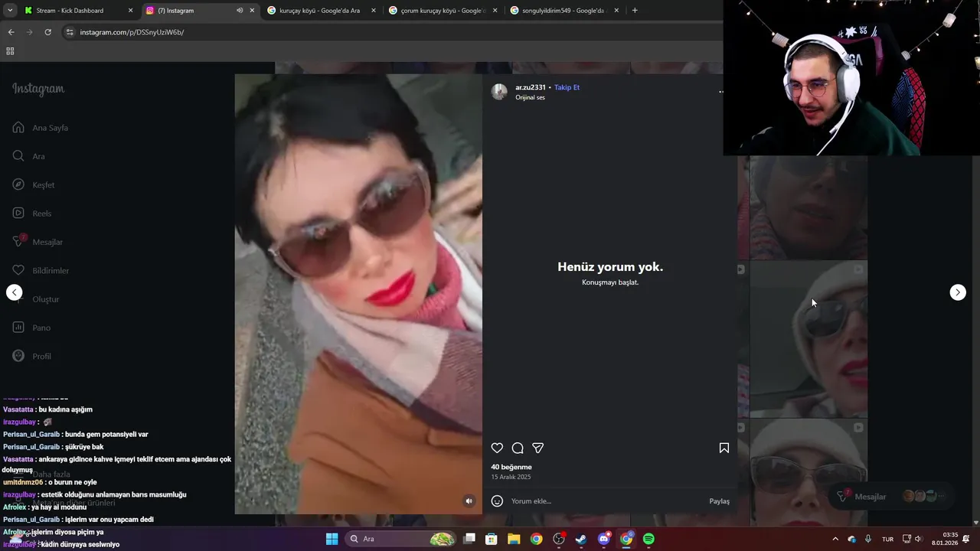Open Discord from the taskbar
Viewport: 980px width, 551px height.
point(604,539)
